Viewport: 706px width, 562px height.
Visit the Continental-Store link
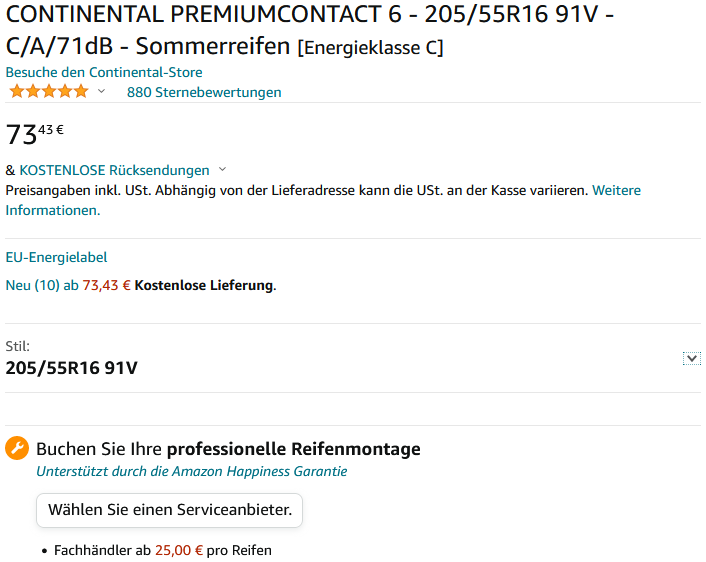coord(104,72)
